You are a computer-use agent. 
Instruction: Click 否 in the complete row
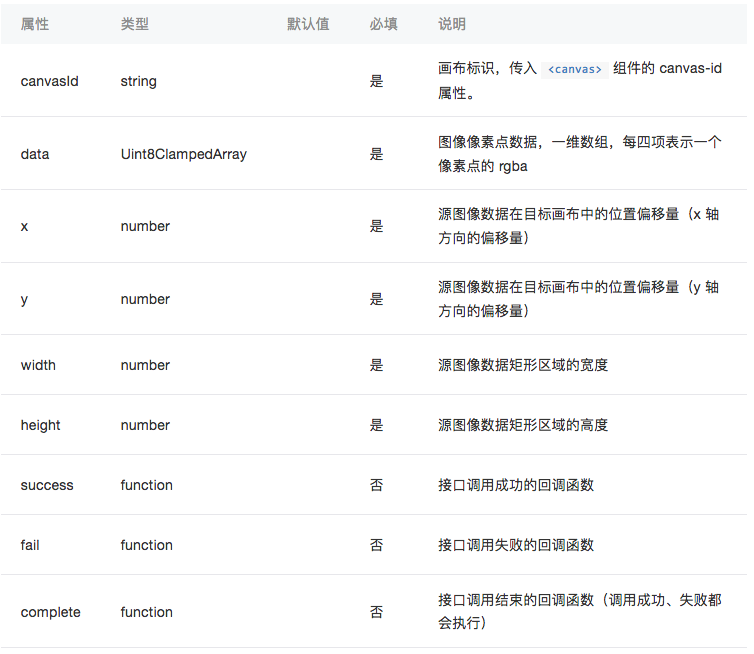pos(377,612)
